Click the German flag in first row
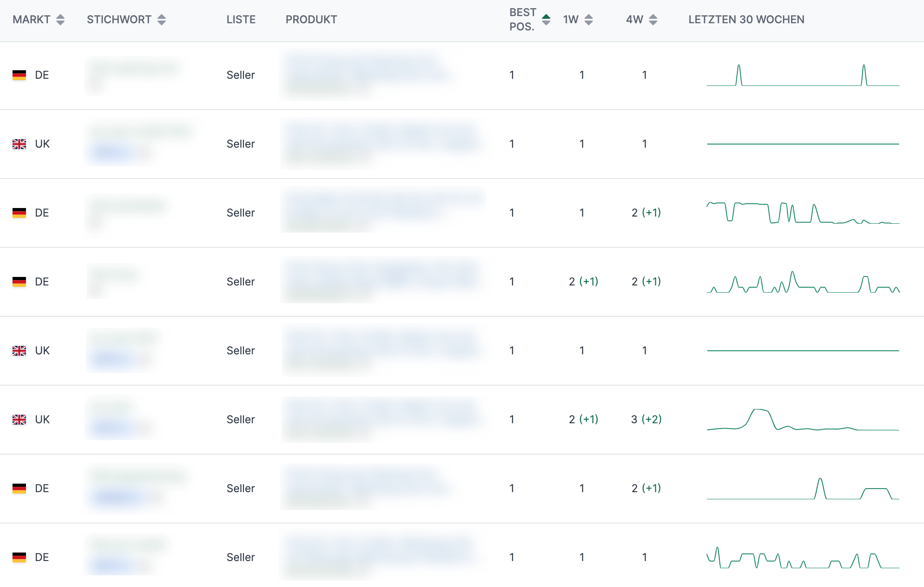This screenshot has height=587, width=924. [x=19, y=75]
